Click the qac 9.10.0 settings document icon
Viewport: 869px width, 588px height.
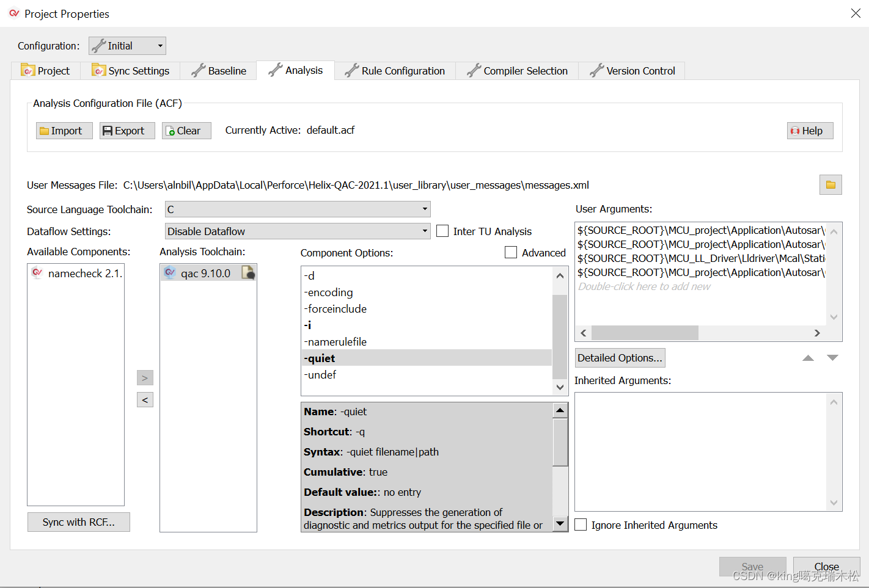click(248, 273)
